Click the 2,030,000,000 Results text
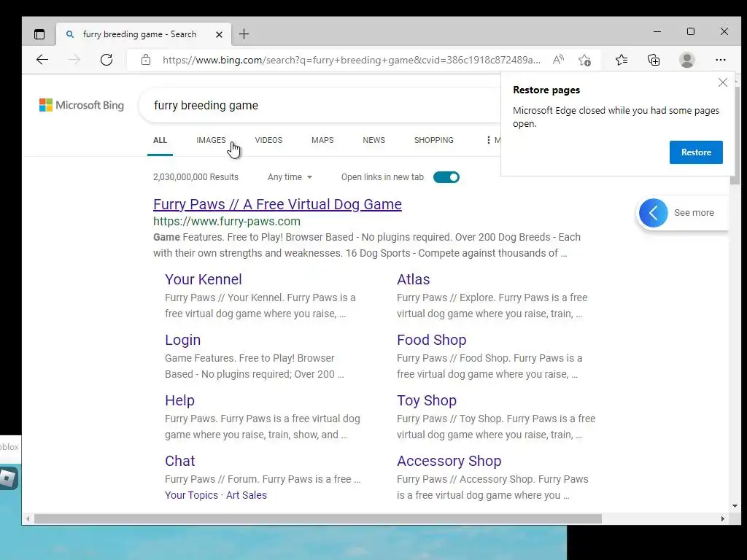The width and height of the screenshot is (747, 560). tap(196, 177)
